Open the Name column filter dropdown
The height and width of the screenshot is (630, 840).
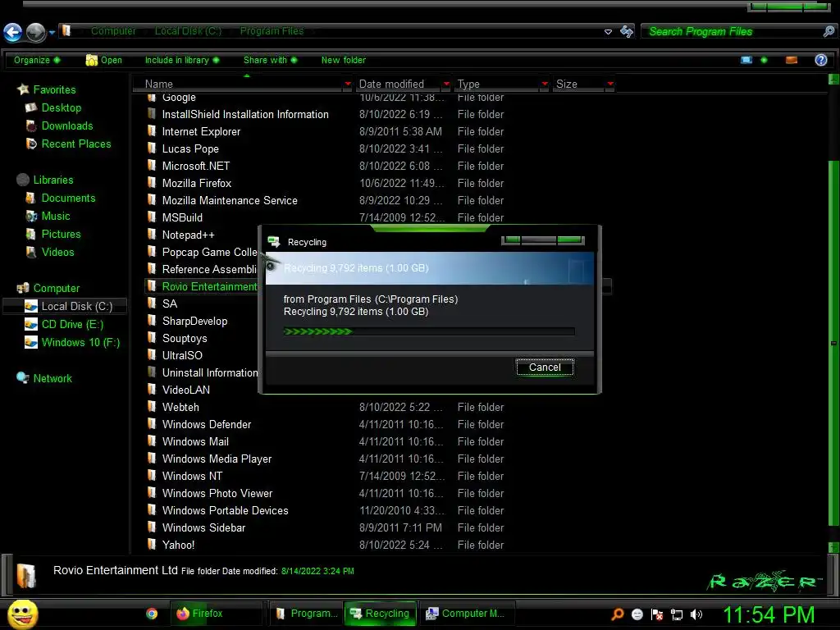coord(348,84)
